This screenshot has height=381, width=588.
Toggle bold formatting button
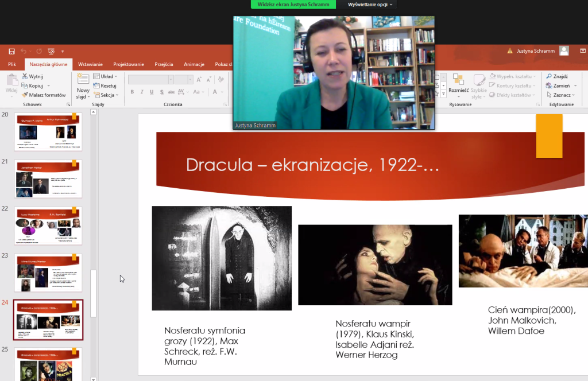[132, 92]
